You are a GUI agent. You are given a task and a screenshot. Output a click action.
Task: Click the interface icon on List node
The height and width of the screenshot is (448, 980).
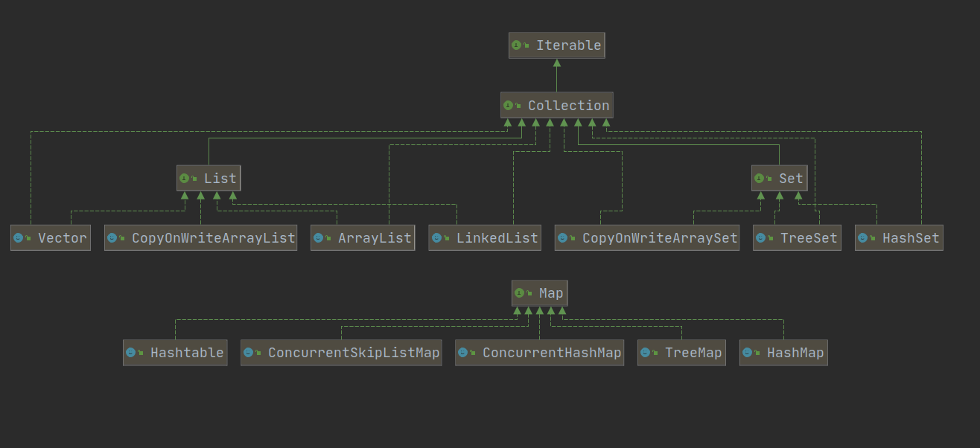coord(184,179)
